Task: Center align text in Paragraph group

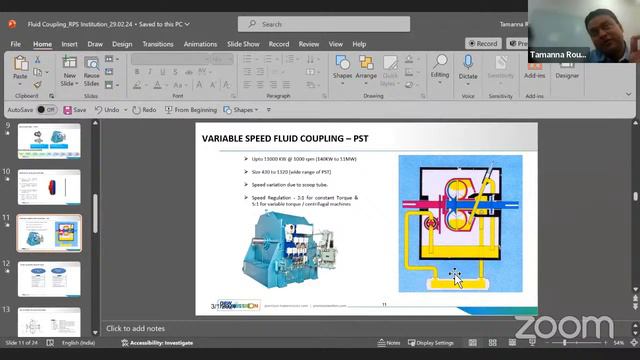Action: pyautogui.click(x=260, y=85)
